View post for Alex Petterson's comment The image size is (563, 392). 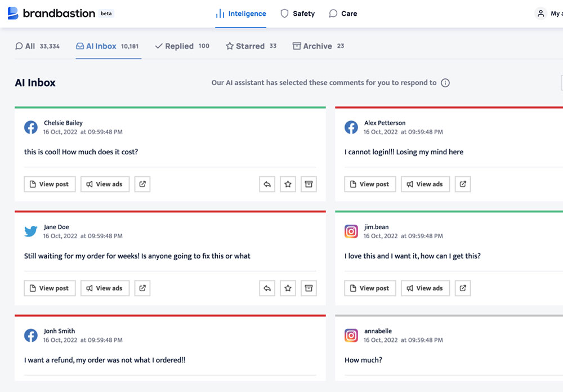[x=370, y=184]
